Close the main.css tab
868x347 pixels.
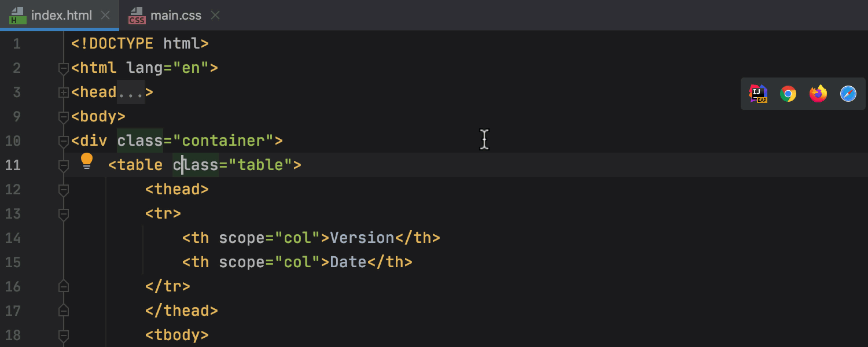click(215, 15)
